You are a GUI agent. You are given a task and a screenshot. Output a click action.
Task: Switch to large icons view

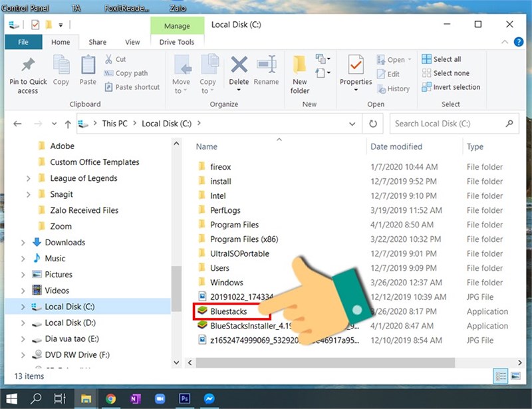coord(516,376)
